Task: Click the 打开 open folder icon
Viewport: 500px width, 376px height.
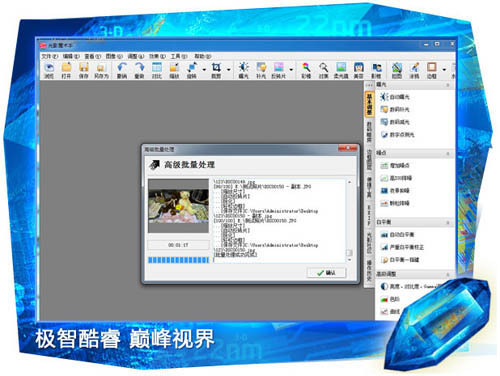Action: coord(66,70)
